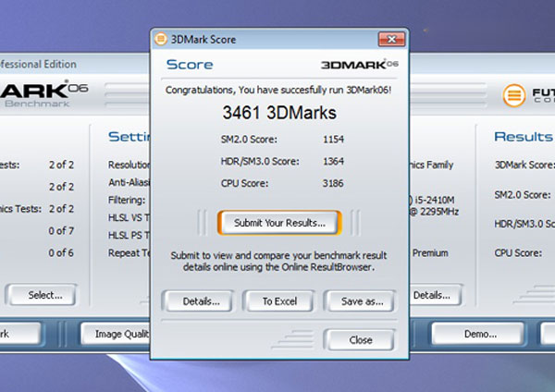
Task: Click the '0 of 6' tests value
Action: [x=61, y=252]
